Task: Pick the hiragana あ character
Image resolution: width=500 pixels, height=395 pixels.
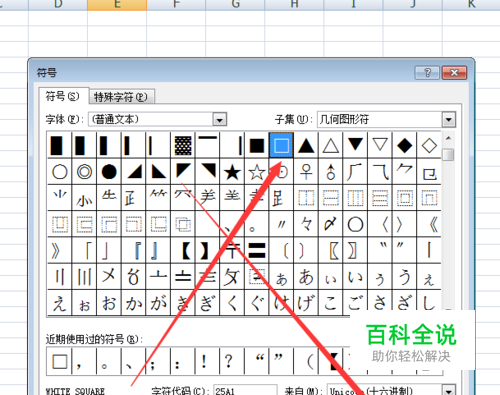Action: [x=306, y=277]
